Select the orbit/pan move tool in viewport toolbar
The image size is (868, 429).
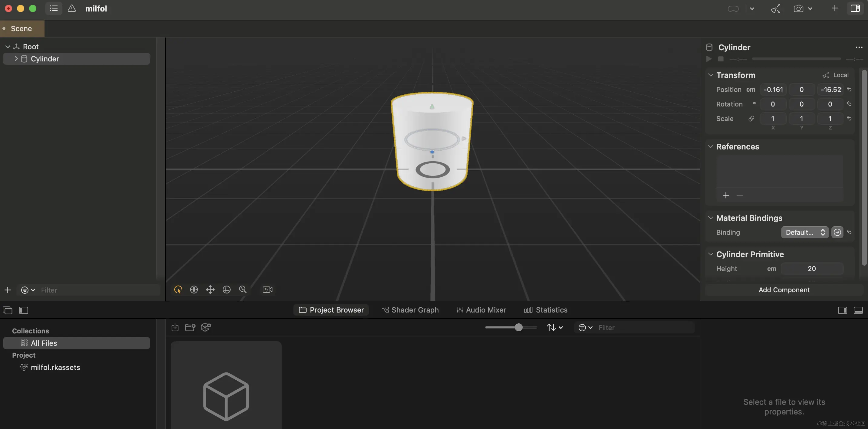(210, 290)
